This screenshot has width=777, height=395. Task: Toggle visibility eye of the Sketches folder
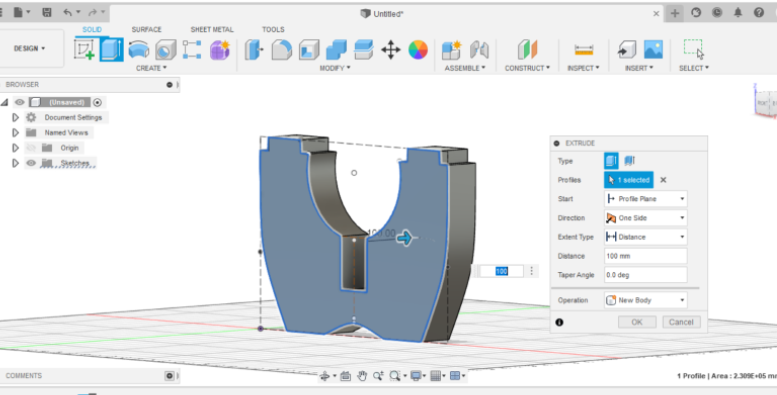(x=31, y=163)
